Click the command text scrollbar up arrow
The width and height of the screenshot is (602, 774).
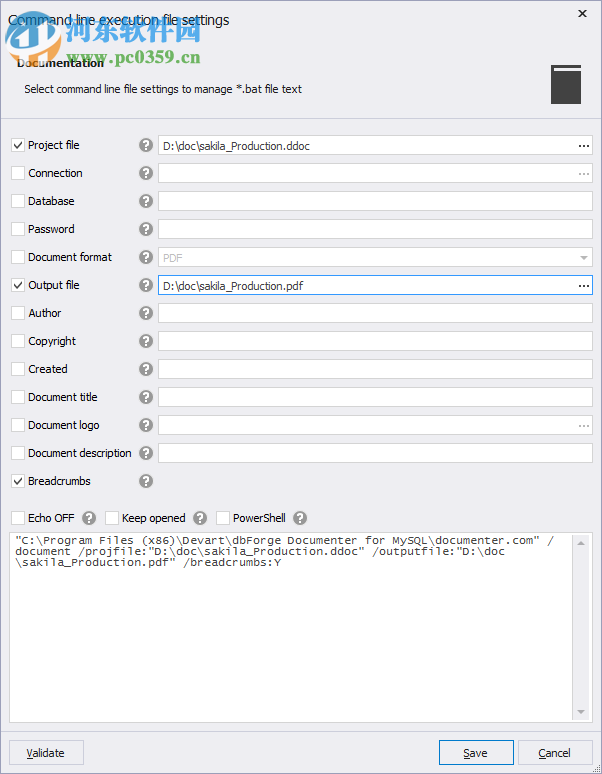point(581,543)
